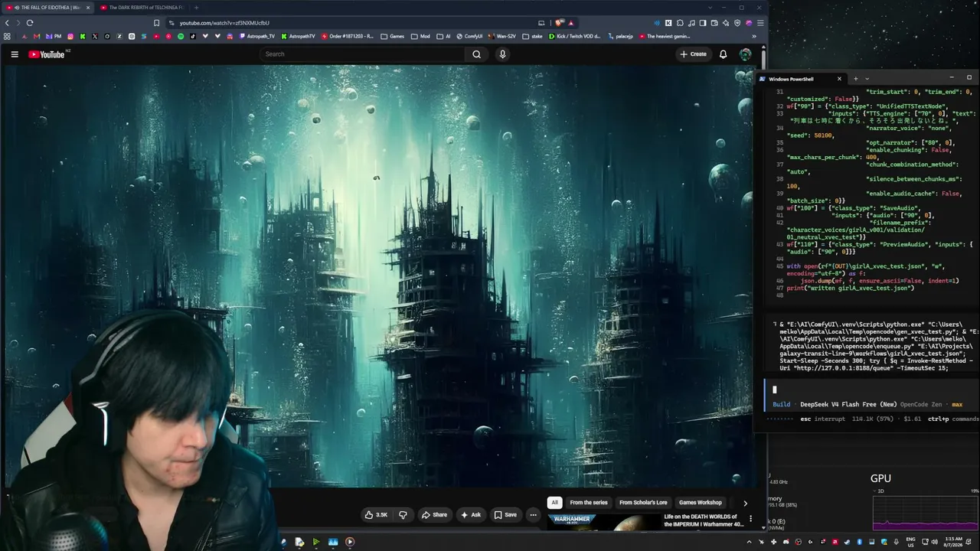Open the Death Worlds video thumbnail
980x551 pixels.
click(x=603, y=522)
